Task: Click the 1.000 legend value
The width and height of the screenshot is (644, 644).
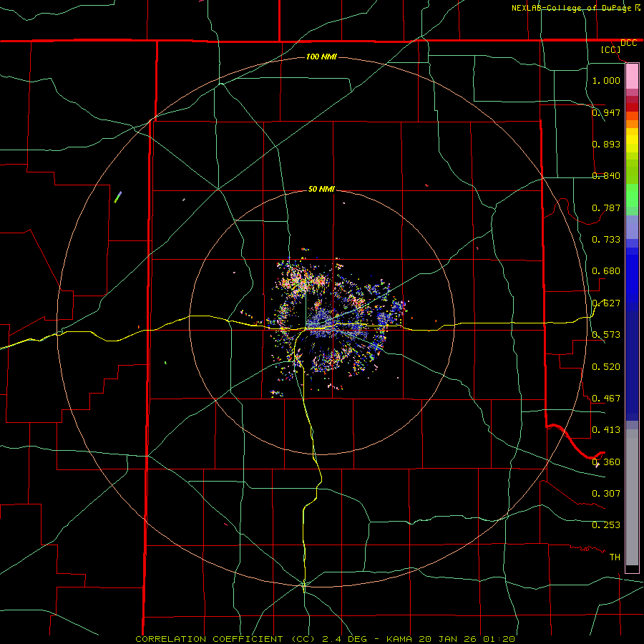Action: [606, 80]
